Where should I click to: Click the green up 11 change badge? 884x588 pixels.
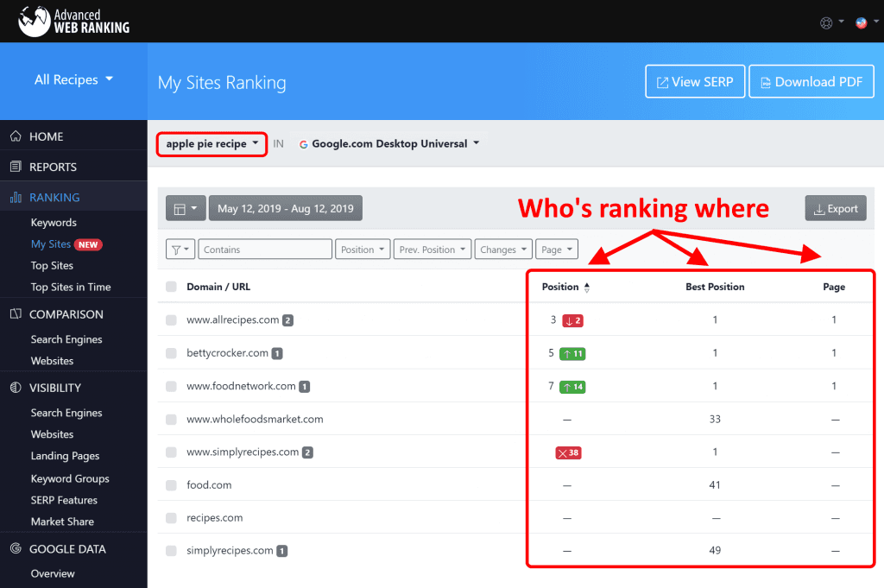[572, 354]
